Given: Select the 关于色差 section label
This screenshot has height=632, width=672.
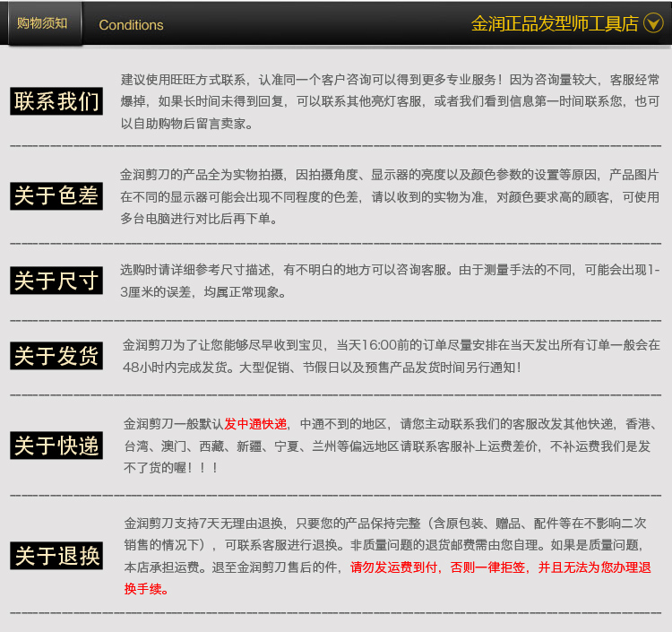Looking at the screenshot, I should [x=56, y=196].
